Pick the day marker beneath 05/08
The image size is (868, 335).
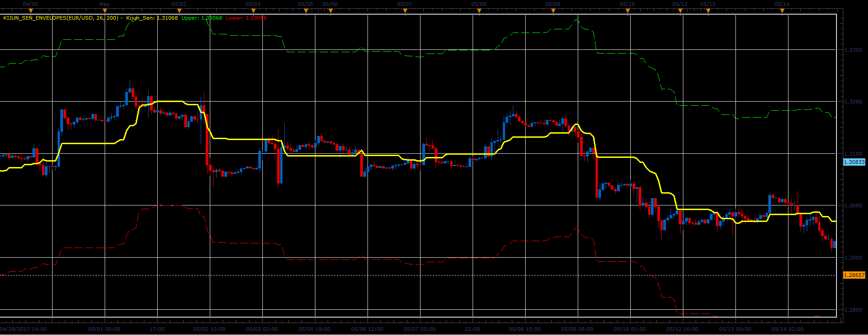tap(479, 11)
